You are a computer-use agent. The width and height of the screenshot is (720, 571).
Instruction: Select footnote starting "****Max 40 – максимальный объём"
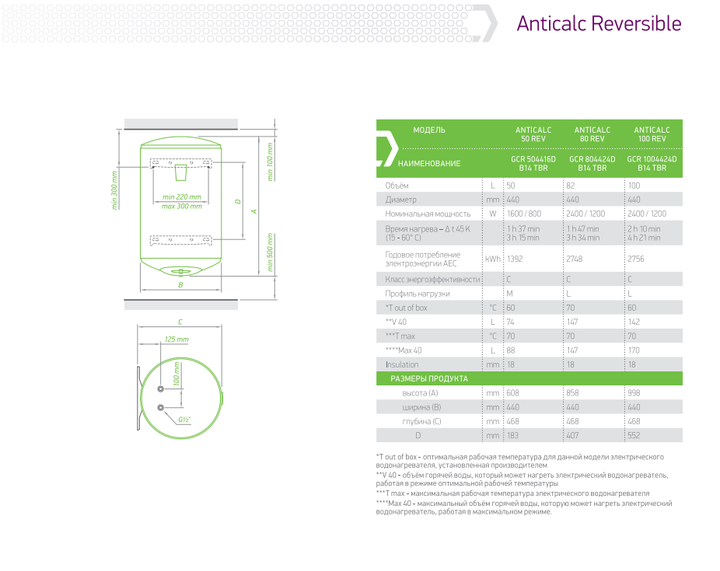[524, 508]
